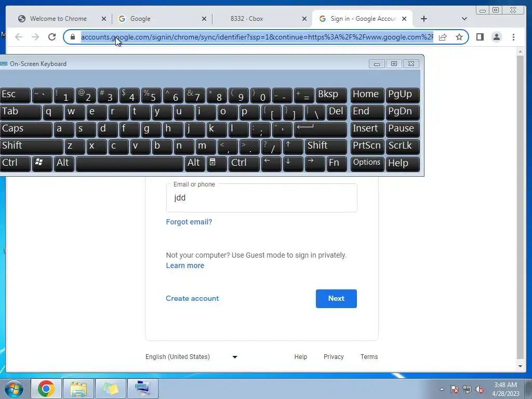Image resolution: width=532 pixels, height=399 pixels.
Task: Toggle the ScrLk key on keyboard
Action: click(403, 147)
